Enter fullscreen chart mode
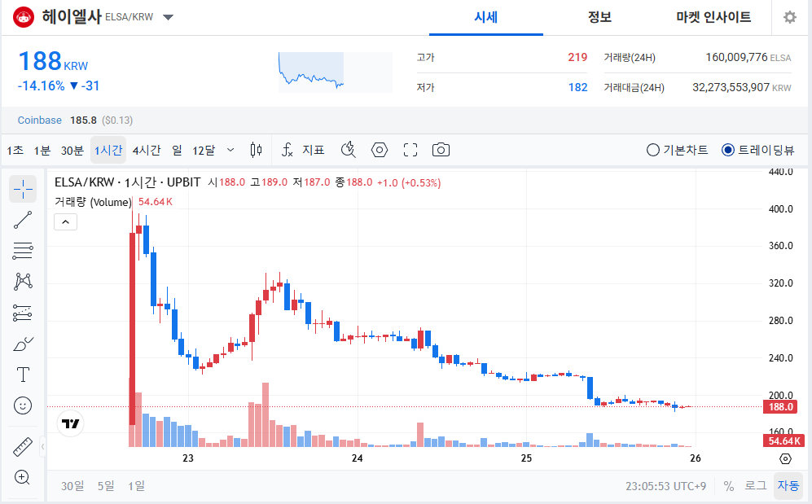 tap(410, 150)
